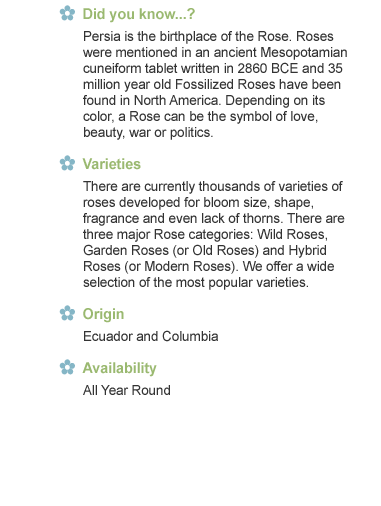Click the flower icon beside Varieties
Image resolution: width=381 pixels, height=506 pixels.
67,163
